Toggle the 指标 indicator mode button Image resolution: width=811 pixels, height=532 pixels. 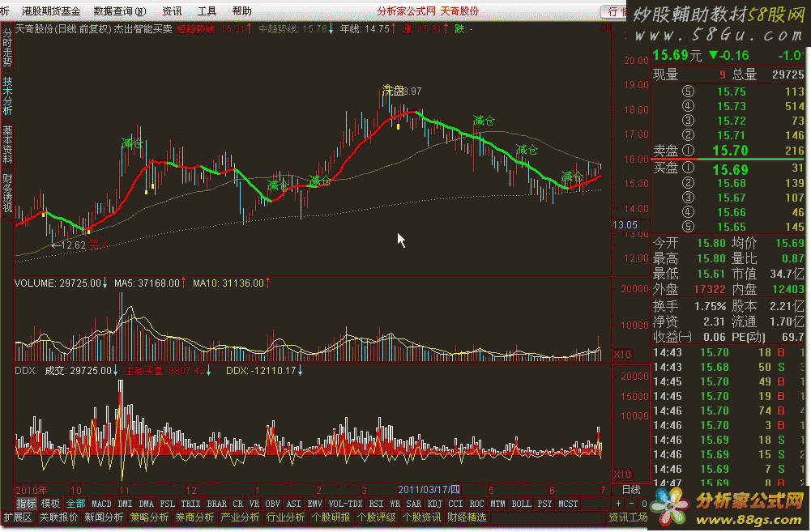pyautogui.click(x=26, y=504)
